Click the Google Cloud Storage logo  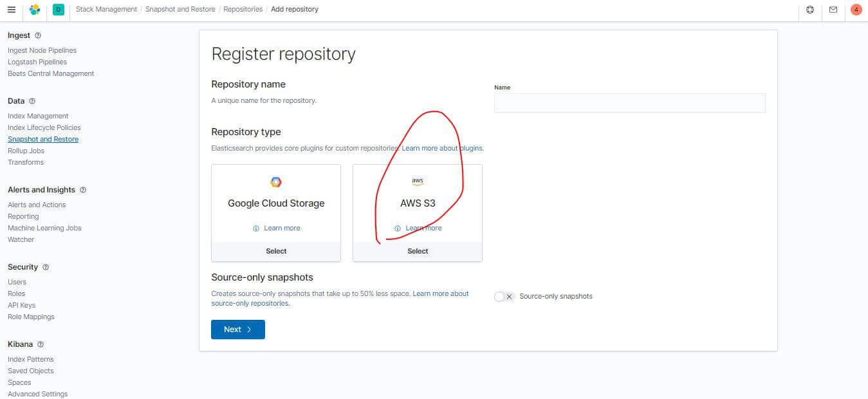click(x=276, y=182)
